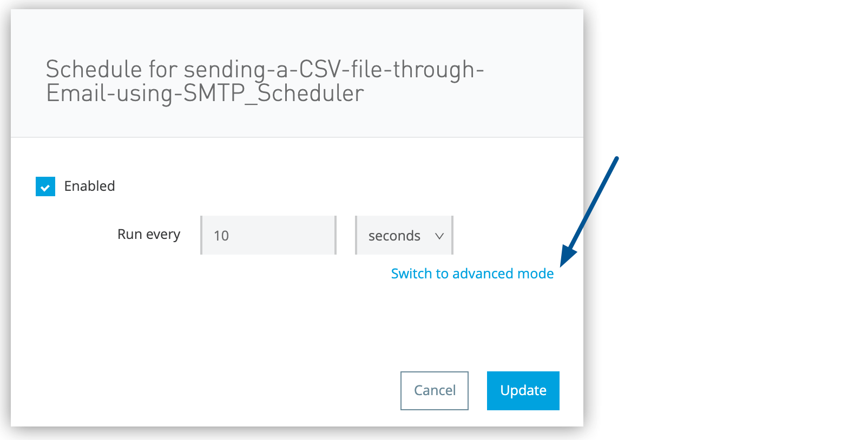Click the blue checkmark inside the Enabled box
This screenshot has width=868, height=440.
tap(45, 186)
